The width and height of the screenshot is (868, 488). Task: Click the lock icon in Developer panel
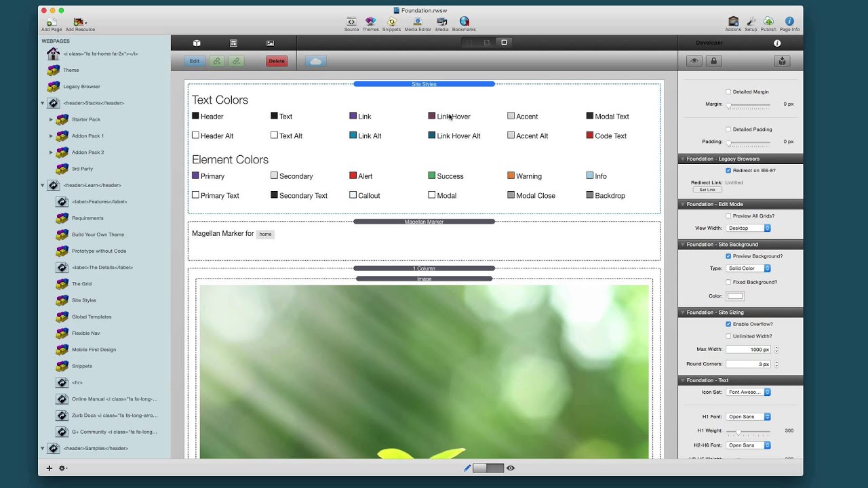click(x=713, y=61)
